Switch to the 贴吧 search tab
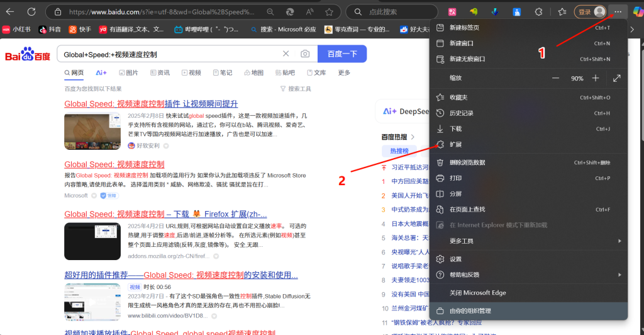 tap(285, 73)
